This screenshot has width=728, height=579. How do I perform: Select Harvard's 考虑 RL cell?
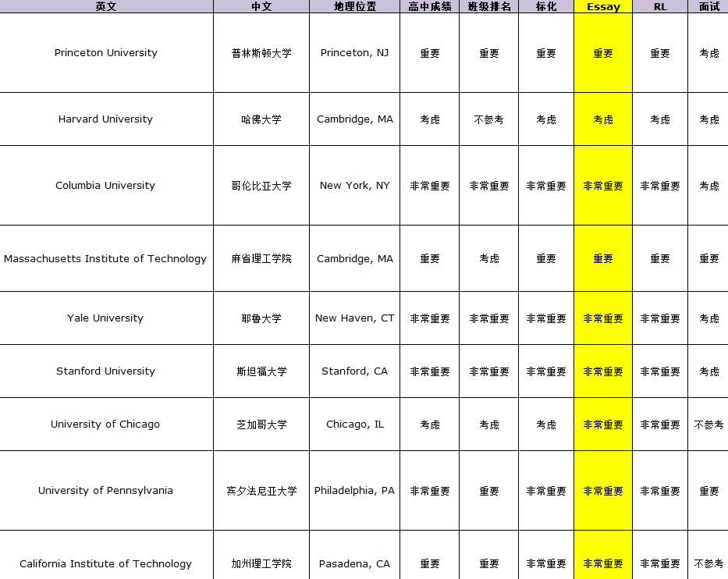click(660, 119)
